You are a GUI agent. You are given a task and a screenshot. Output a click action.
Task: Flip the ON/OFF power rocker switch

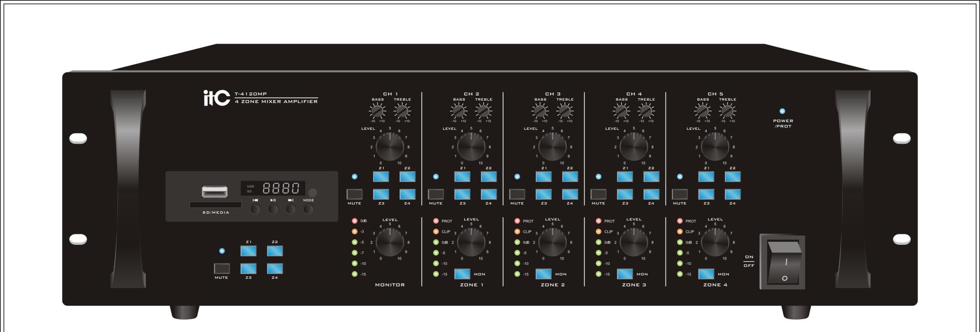[784, 262]
